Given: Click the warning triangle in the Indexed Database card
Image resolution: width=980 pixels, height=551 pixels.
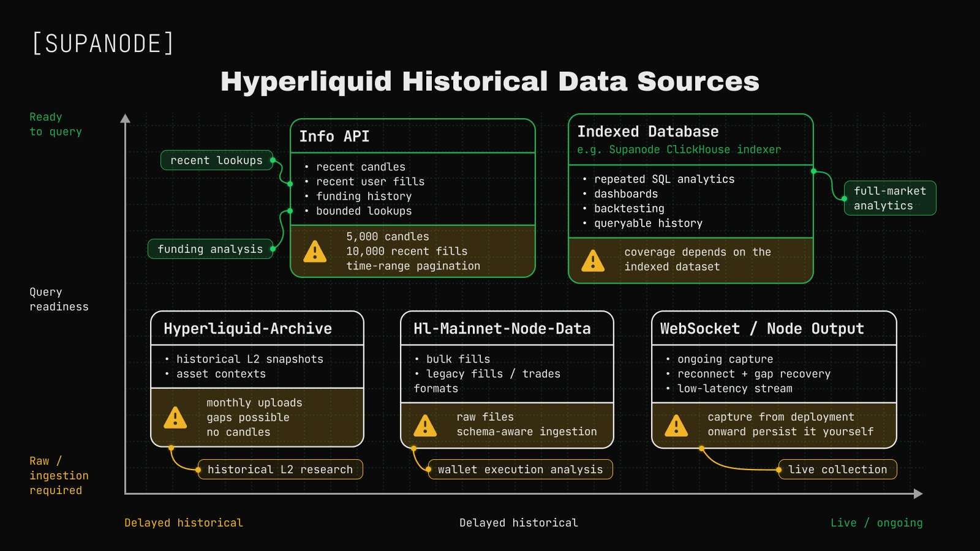Looking at the screenshot, I should [x=593, y=260].
